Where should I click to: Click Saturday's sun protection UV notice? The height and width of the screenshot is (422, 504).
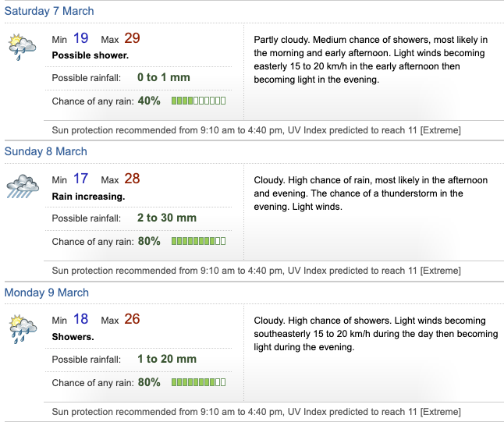[x=256, y=129]
